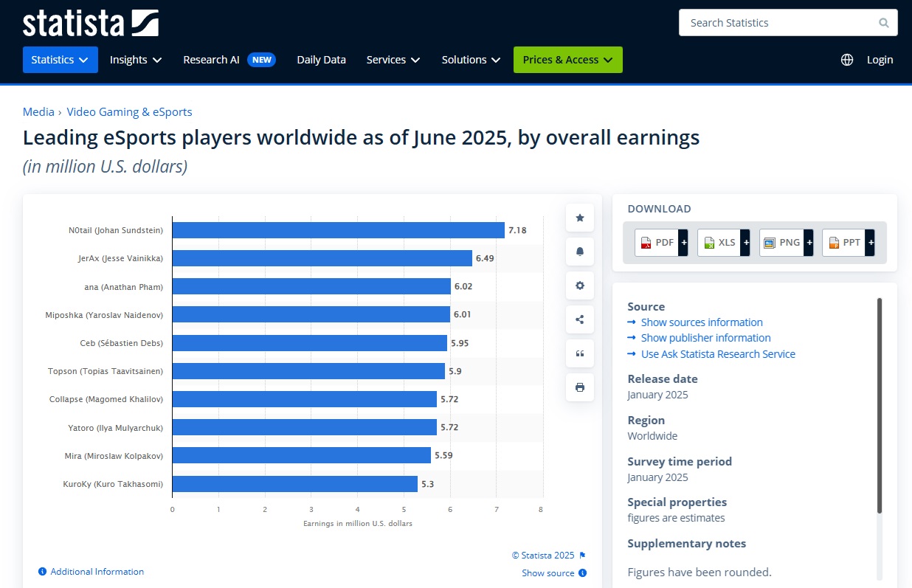This screenshot has width=912, height=588.
Task: Click the info panel scrollbar
Action: pos(879,406)
